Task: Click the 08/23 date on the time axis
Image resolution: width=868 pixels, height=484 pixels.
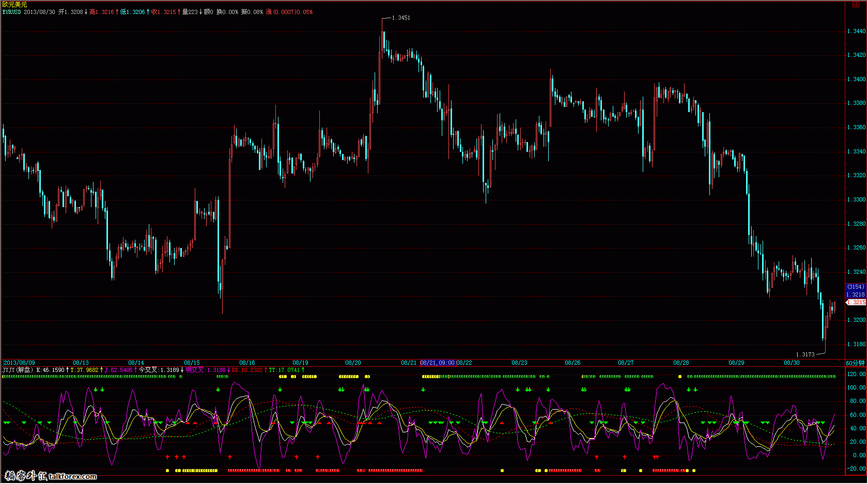Action: pyautogui.click(x=519, y=363)
